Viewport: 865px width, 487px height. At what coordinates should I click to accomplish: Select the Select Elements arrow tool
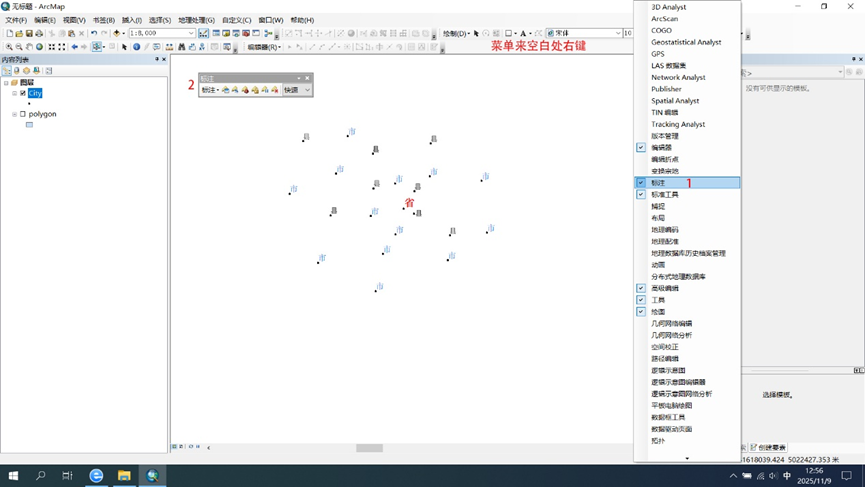point(124,47)
